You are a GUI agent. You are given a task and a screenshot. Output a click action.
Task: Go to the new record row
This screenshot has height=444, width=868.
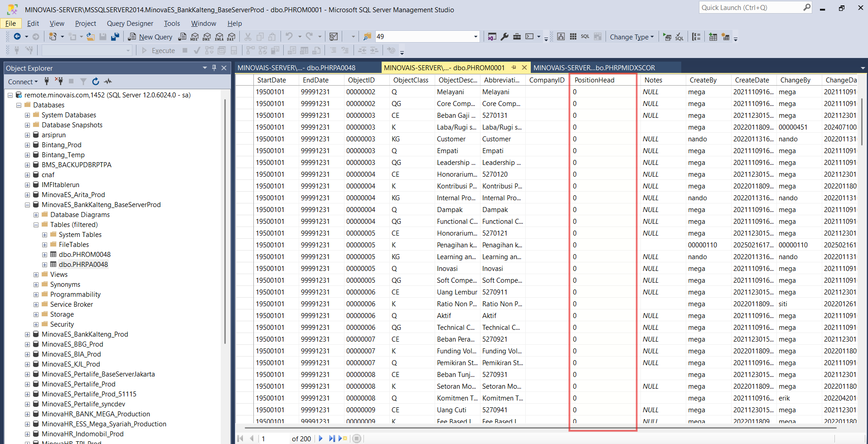pyautogui.click(x=343, y=439)
